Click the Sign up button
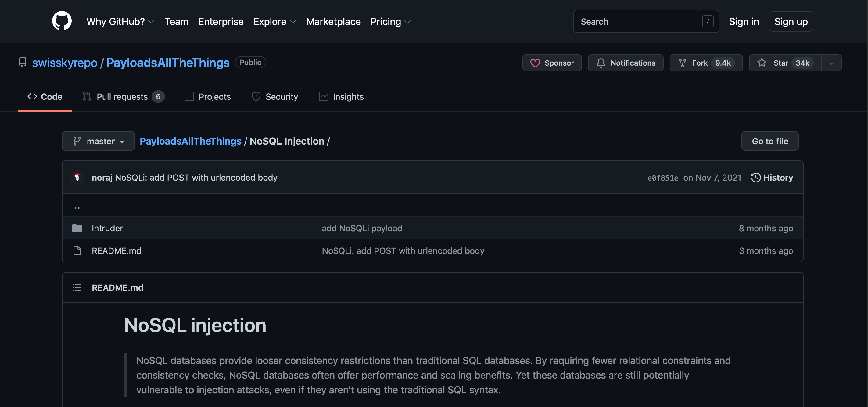868x407 pixels. point(791,22)
